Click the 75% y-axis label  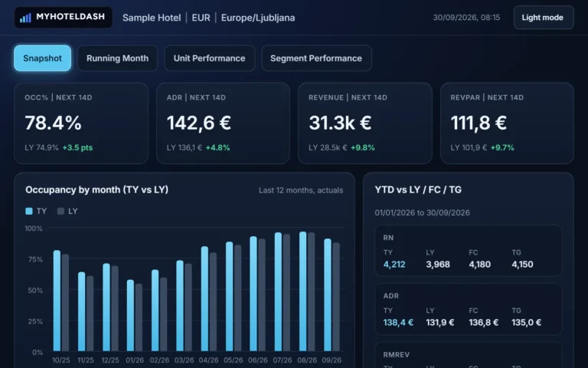point(35,259)
